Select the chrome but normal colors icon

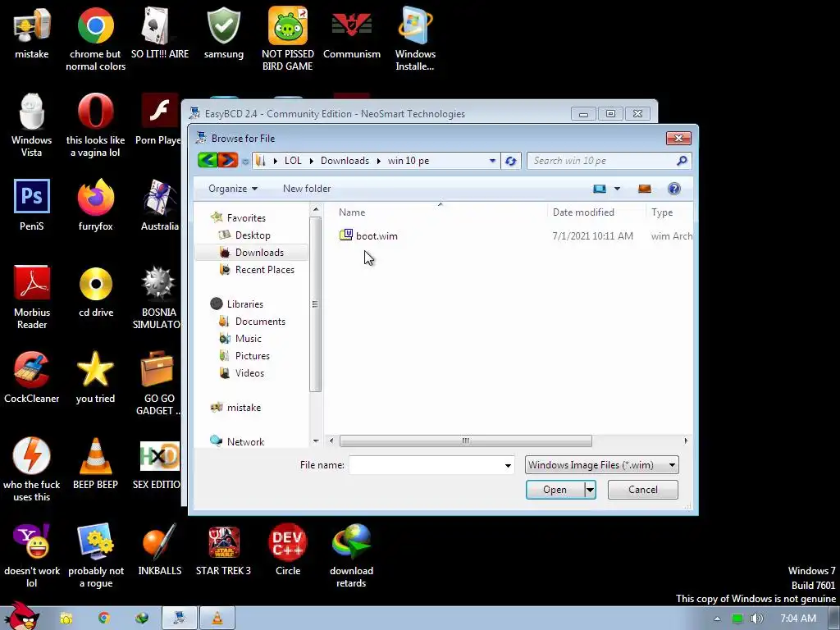click(95, 39)
